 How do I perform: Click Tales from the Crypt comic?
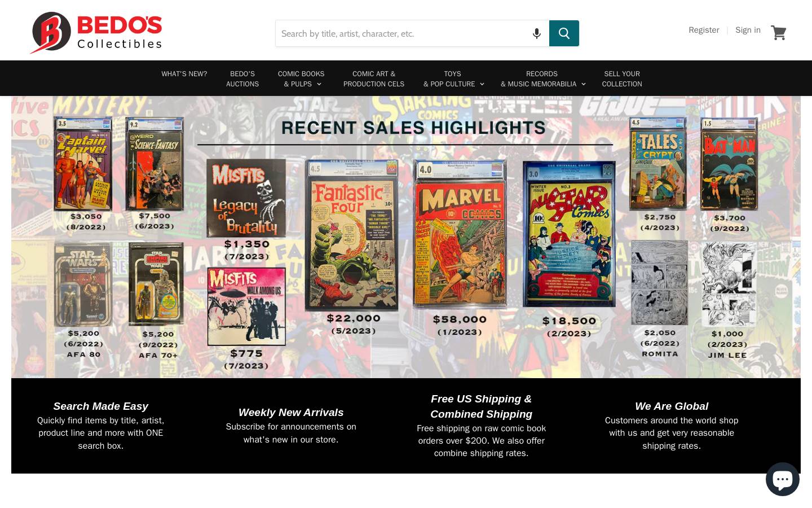point(658,163)
